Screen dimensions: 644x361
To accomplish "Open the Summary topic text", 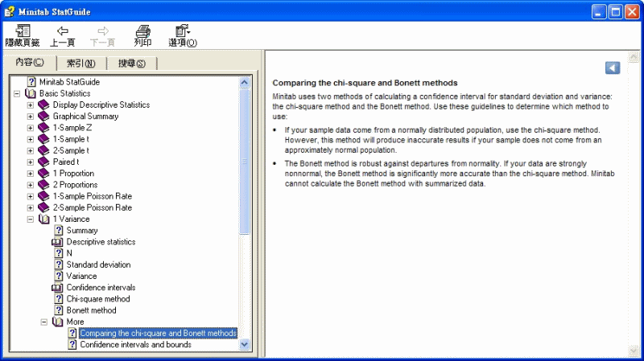I will click(82, 231).
